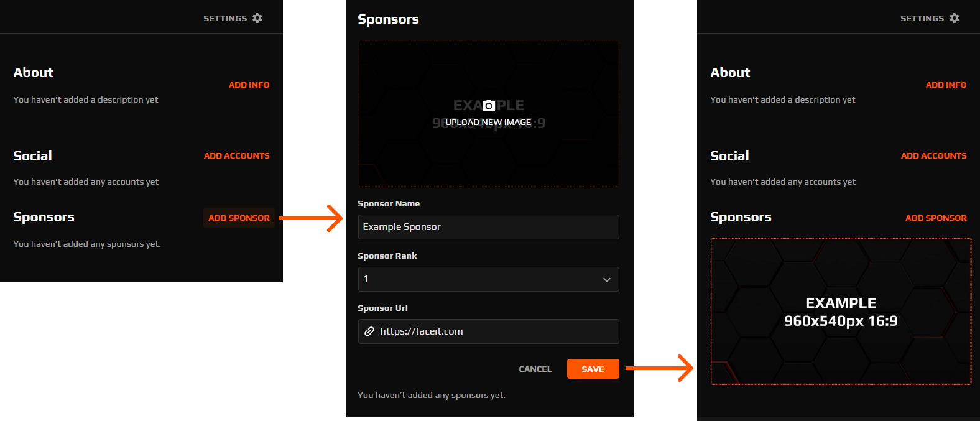Open Settings via the gear icon on left panel
Viewport: 980px width, 421px height.
pos(258,18)
